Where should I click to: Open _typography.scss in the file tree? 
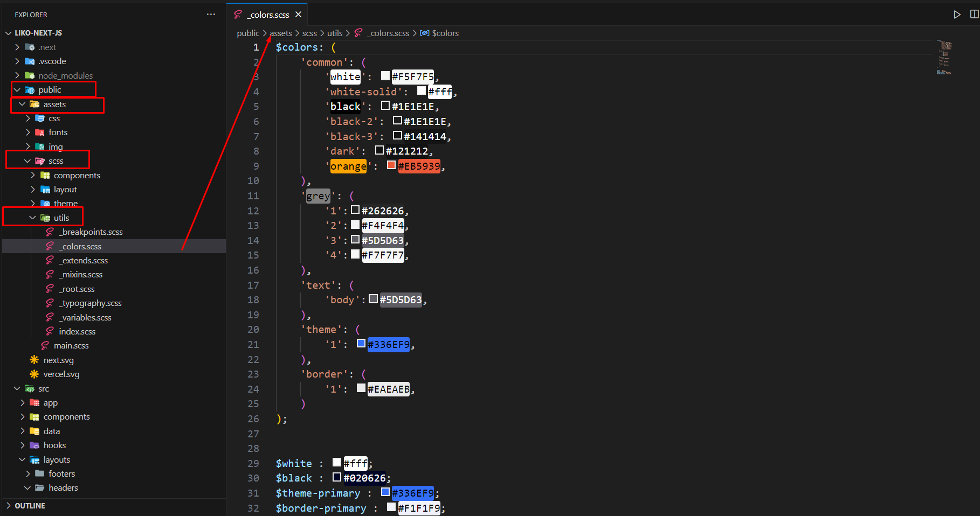point(90,303)
